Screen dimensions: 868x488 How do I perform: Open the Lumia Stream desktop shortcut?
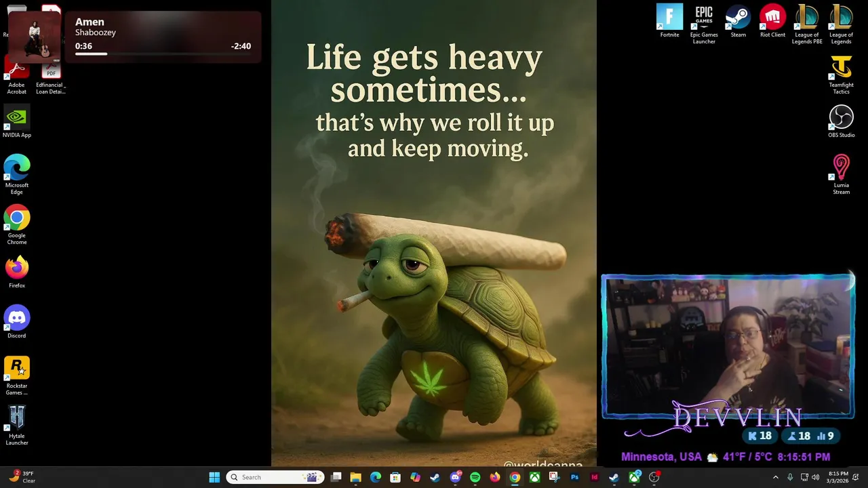point(841,175)
